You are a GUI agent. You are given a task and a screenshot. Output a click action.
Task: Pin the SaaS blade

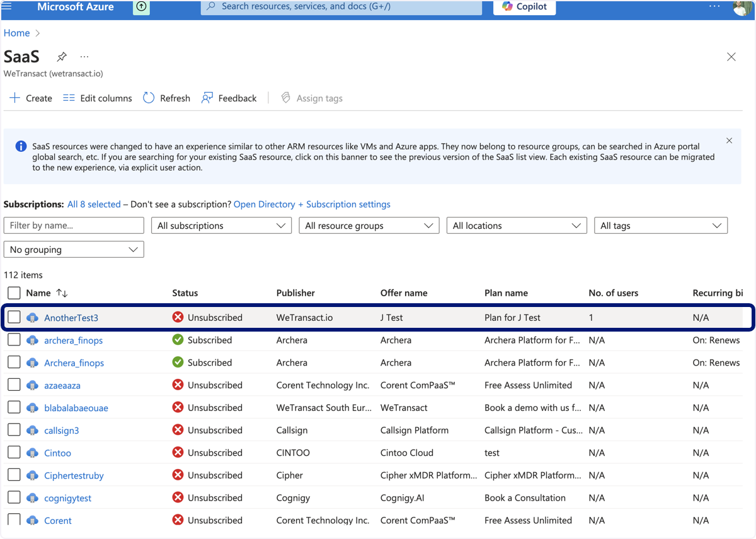point(62,57)
